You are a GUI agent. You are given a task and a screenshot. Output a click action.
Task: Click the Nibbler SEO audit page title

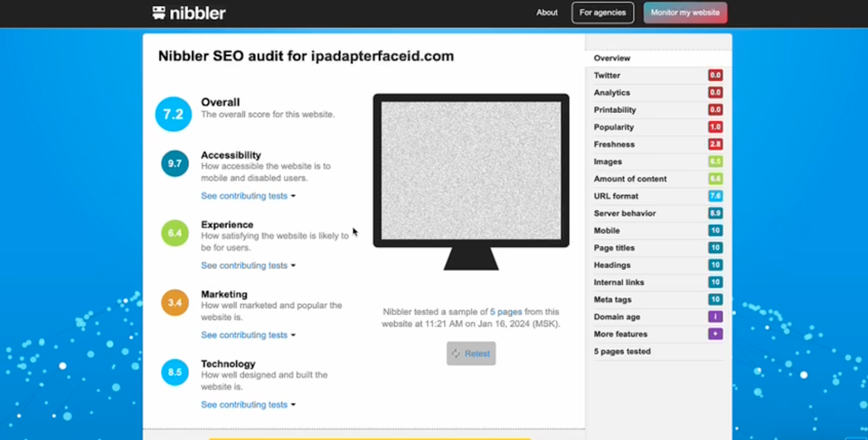tap(306, 56)
